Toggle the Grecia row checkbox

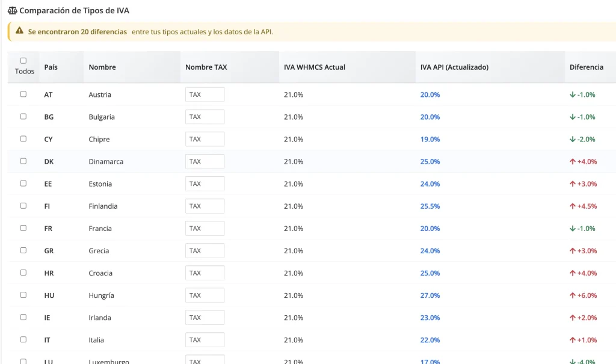coord(23,250)
